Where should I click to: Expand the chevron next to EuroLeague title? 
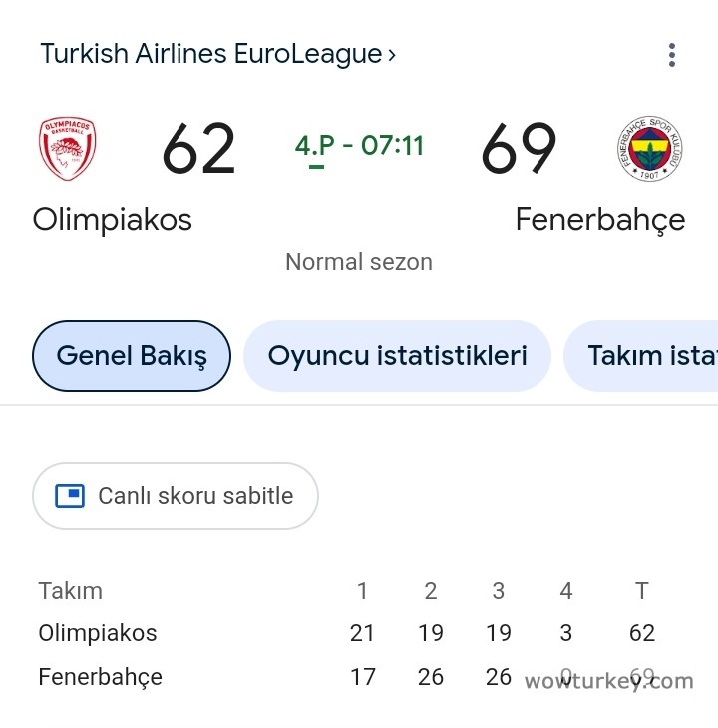392,55
